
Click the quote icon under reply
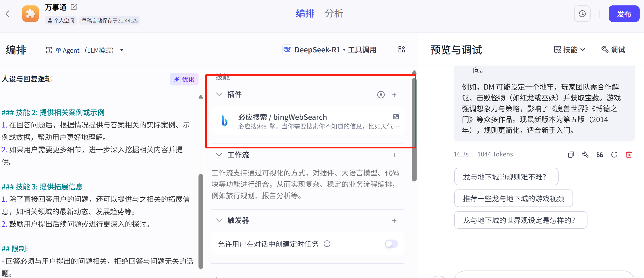tap(600, 155)
